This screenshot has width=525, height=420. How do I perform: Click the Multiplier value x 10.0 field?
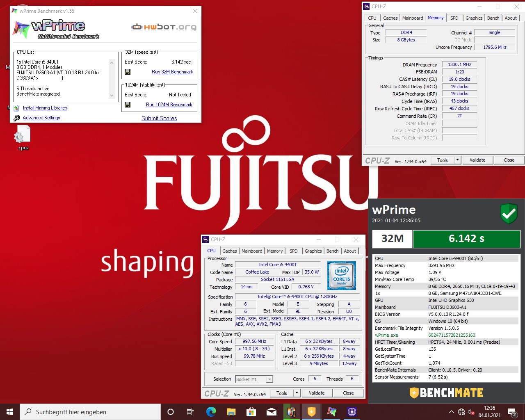click(254, 349)
